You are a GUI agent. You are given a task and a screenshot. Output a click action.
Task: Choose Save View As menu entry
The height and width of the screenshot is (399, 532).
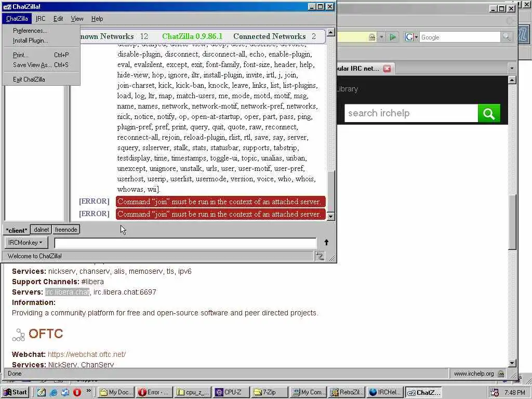41,65
